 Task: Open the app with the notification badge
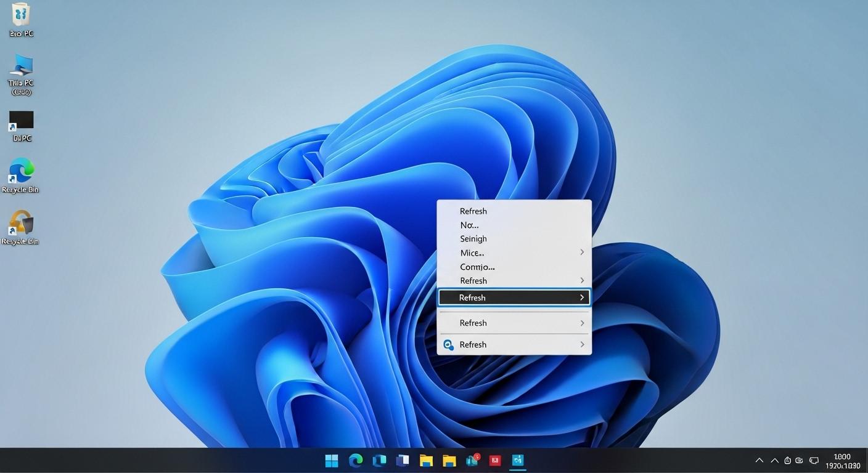(472, 460)
